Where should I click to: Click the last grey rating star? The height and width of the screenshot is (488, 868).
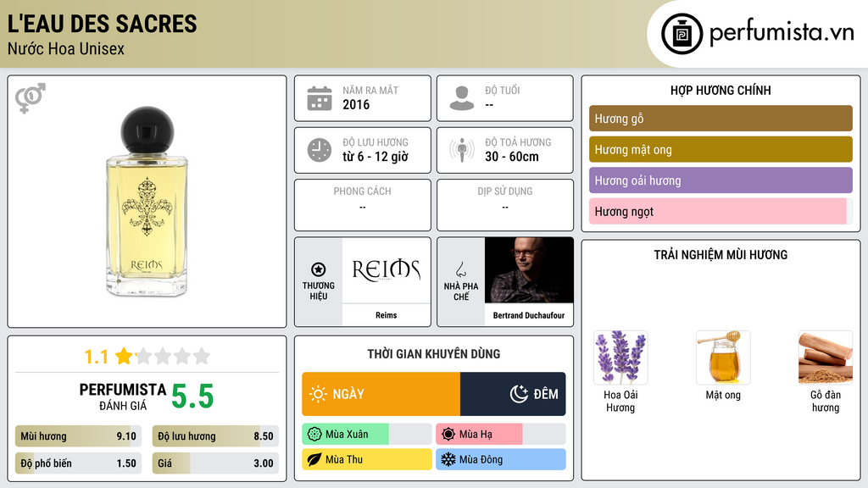point(202,356)
